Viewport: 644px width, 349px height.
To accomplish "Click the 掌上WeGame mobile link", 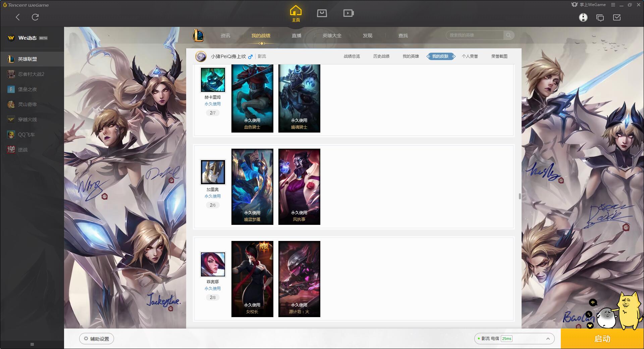I will [589, 5].
